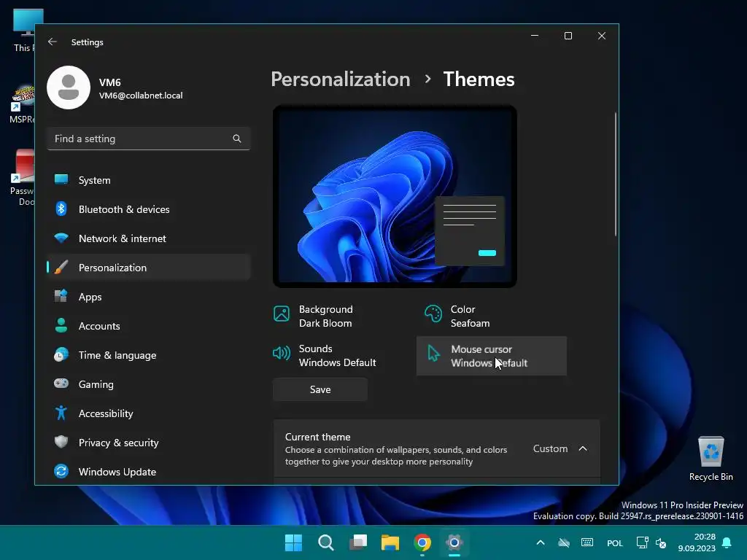Click the VM6 user avatar
The height and width of the screenshot is (560, 747).
tap(69, 87)
